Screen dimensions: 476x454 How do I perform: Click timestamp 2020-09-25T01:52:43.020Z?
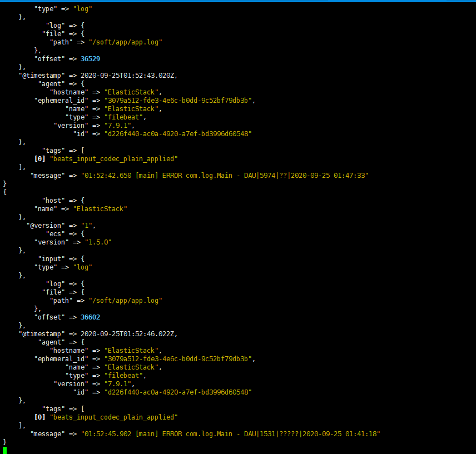tap(128, 75)
